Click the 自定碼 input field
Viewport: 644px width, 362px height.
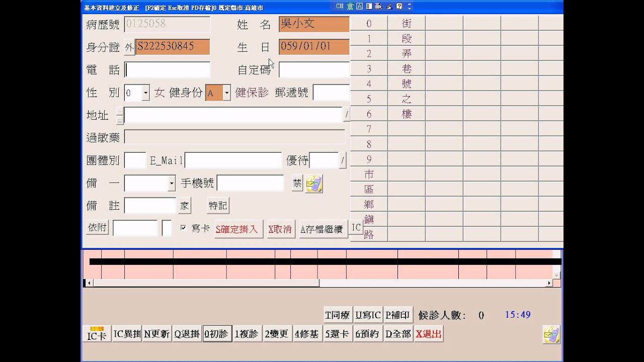[314, 70]
